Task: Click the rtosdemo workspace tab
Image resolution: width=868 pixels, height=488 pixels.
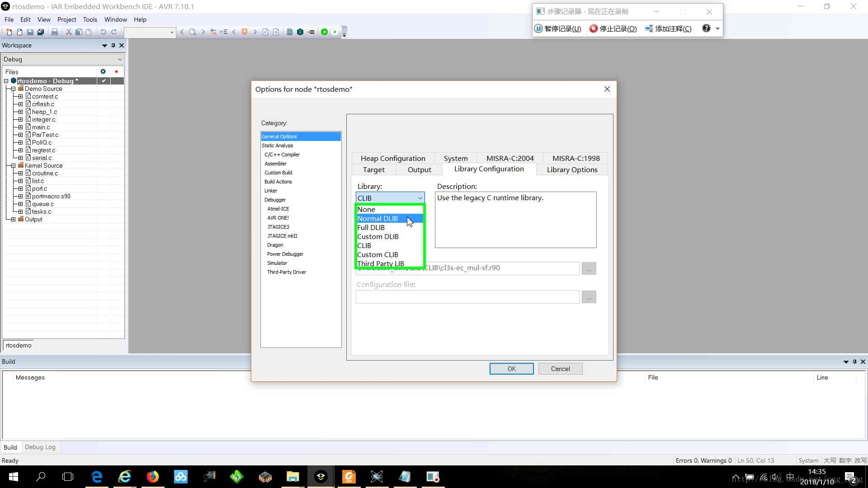Action: [x=19, y=345]
